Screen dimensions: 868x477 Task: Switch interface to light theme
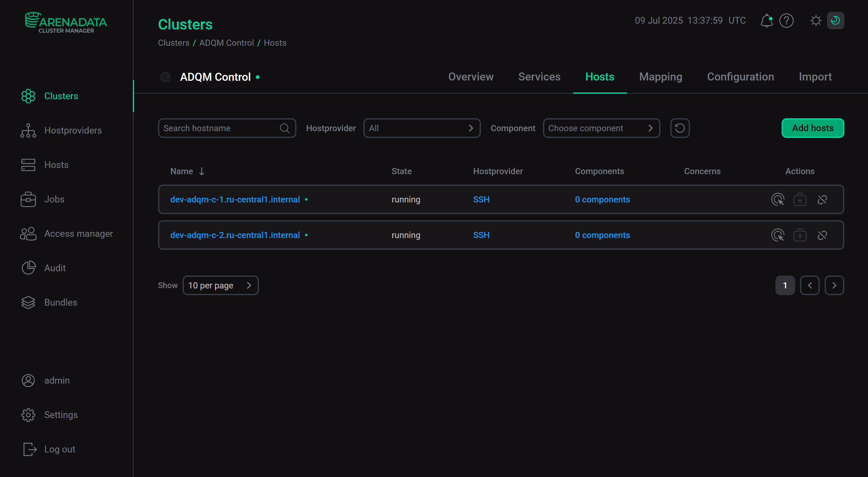pyautogui.click(x=816, y=21)
